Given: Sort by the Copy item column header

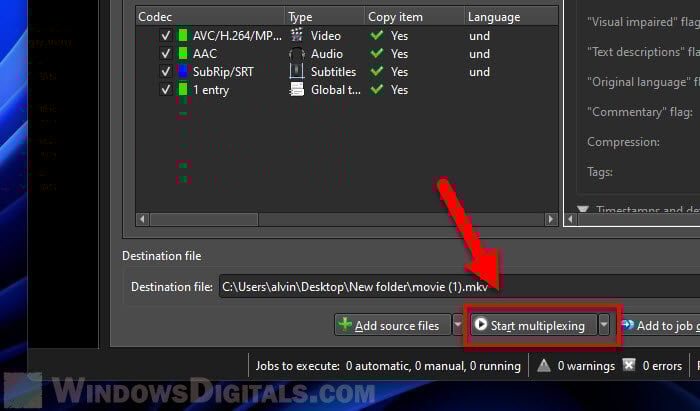Looking at the screenshot, I should click(x=414, y=17).
